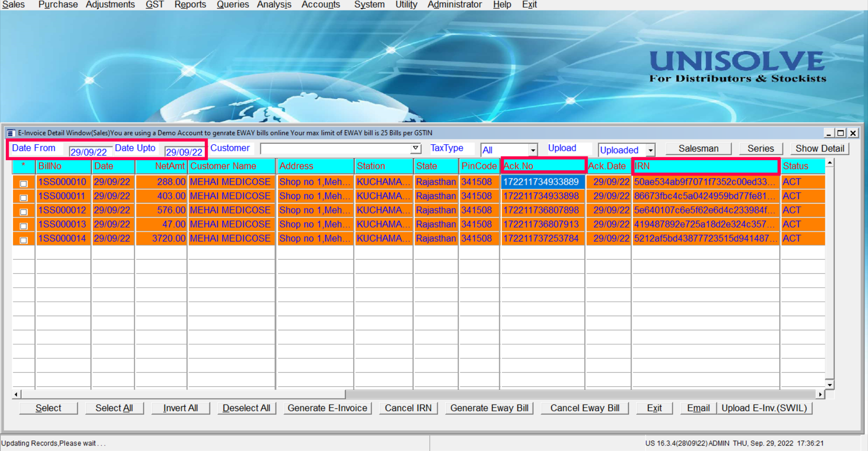This screenshot has height=451, width=868.
Task: Open the Administrator menu
Action: (455, 5)
